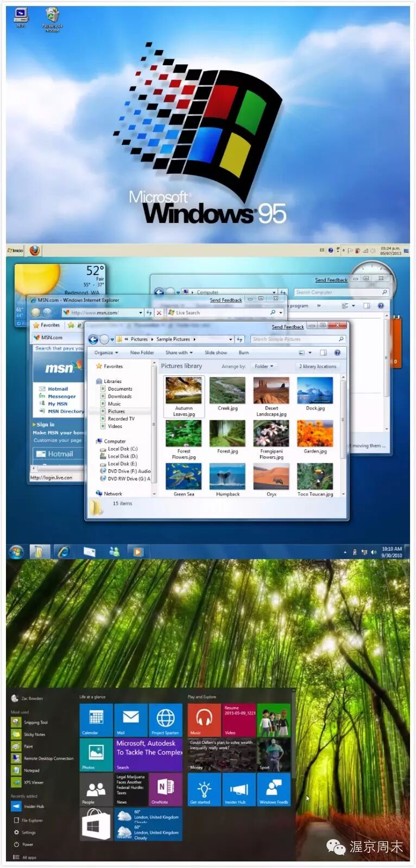Open the Windows Feedback tile
This screenshot has height=868, width=416.
(274, 789)
